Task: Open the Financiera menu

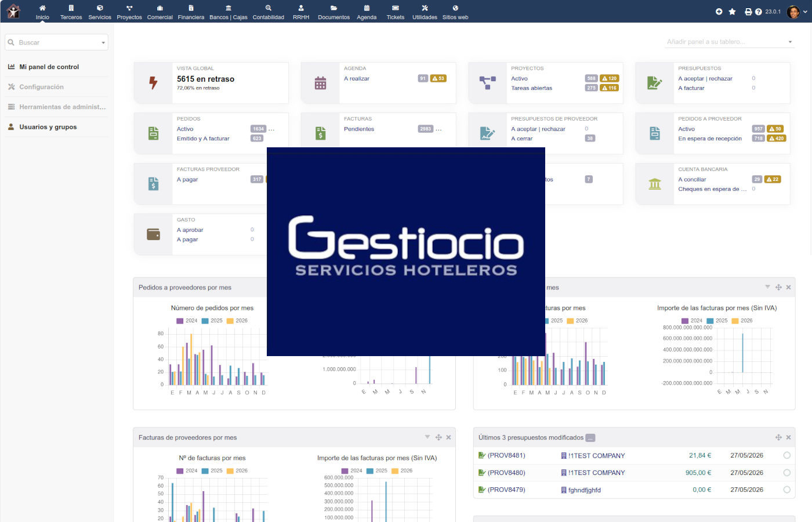Action: click(191, 12)
